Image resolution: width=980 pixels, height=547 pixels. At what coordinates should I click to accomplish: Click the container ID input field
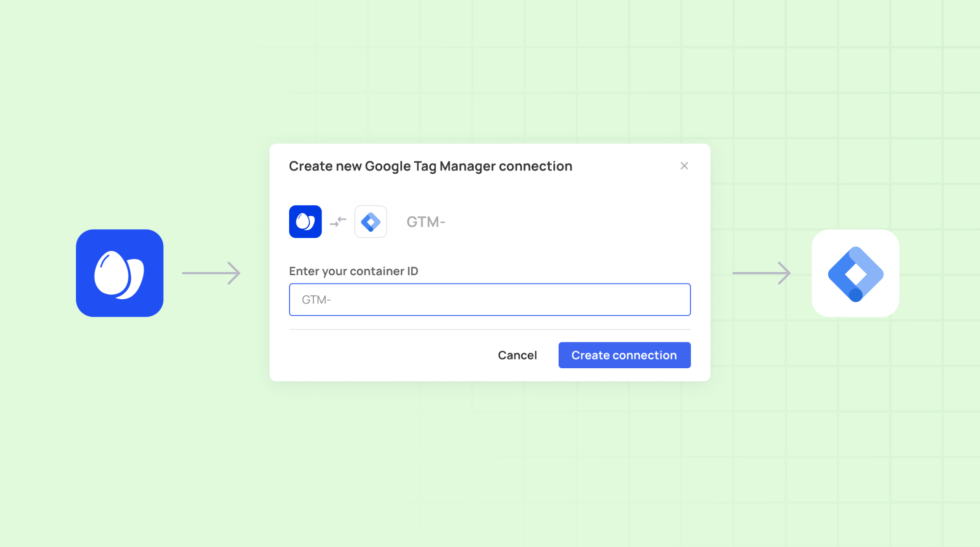(490, 300)
